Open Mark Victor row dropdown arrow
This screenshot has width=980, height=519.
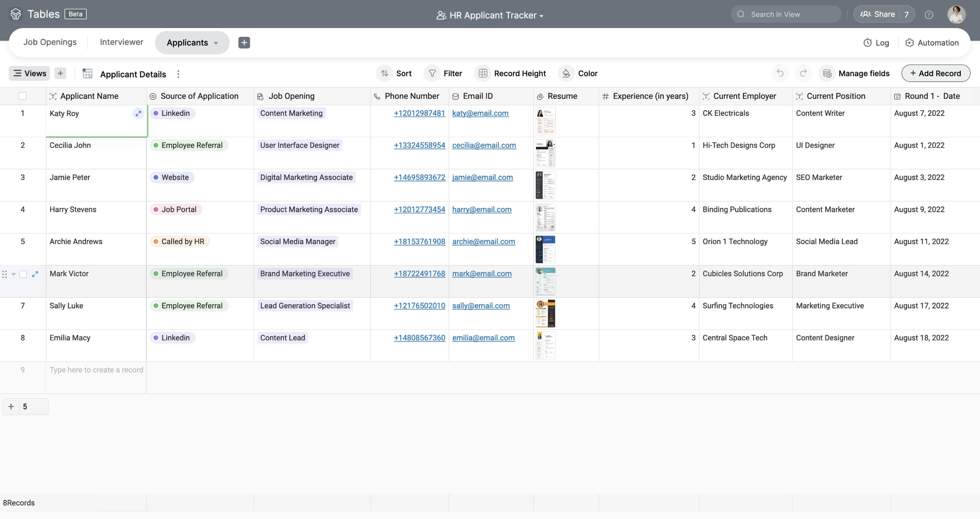pyautogui.click(x=13, y=274)
